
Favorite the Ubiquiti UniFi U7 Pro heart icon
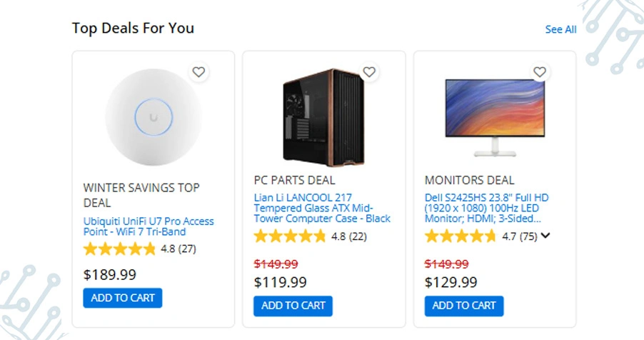[x=198, y=72]
